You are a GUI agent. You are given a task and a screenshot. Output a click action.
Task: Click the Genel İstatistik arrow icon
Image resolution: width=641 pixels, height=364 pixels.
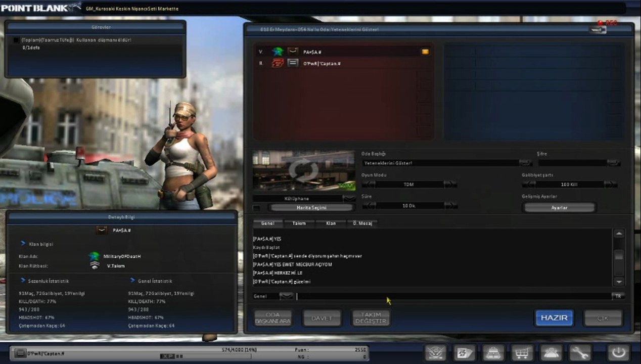(x=132, y=280)
